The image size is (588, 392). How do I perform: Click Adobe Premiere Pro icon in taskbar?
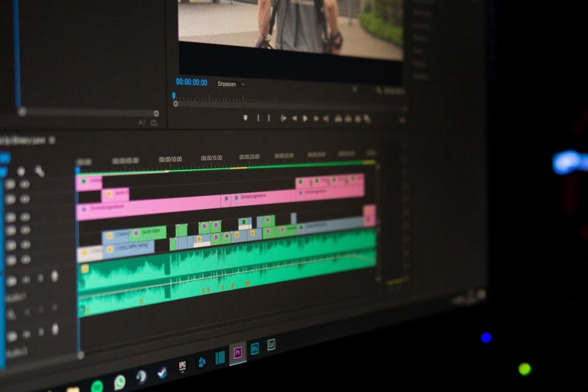238,353
